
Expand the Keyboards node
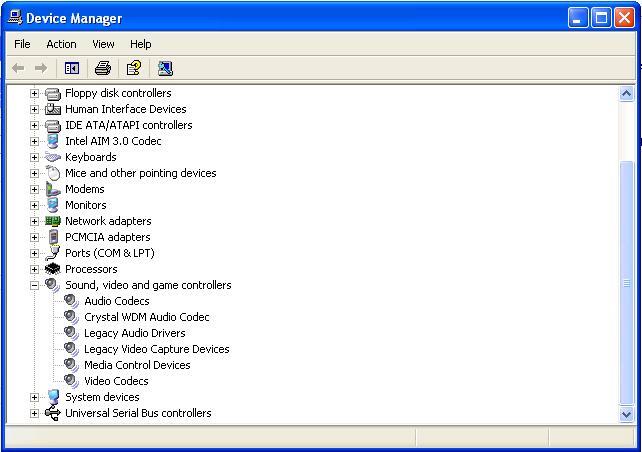pos(34,157)
